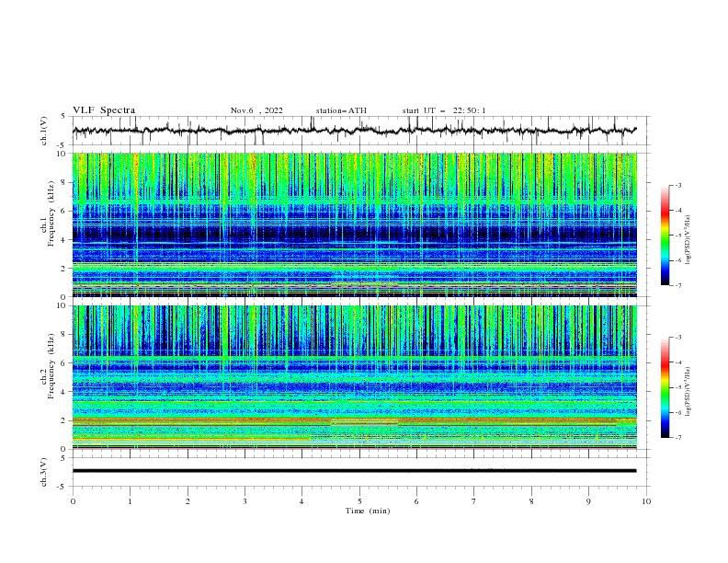Click the ch.2 "Frequency (kHz)" axis label
The width and height of the screenshot is (728, 563).
click(51, 366)
